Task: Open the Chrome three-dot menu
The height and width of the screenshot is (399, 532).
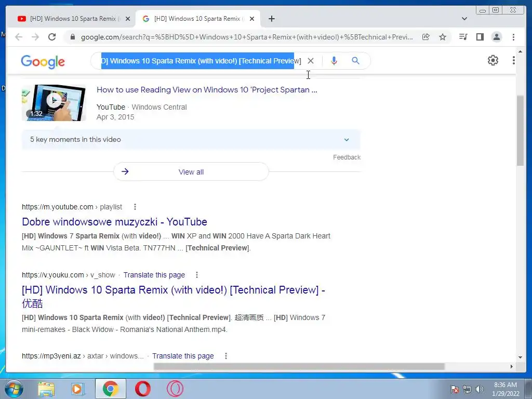Action: point(513,37)
